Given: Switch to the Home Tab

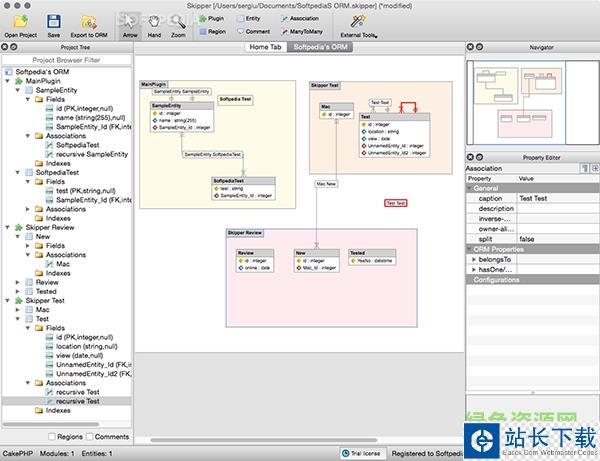Looking at the screenshot, I should [265, 47].
